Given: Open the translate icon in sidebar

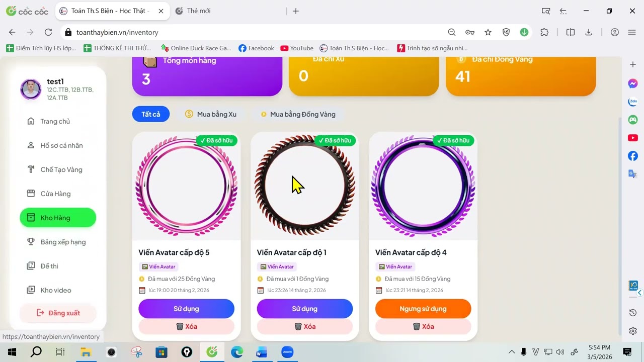Looking at the screenshot, I should [x=633, y=174].
